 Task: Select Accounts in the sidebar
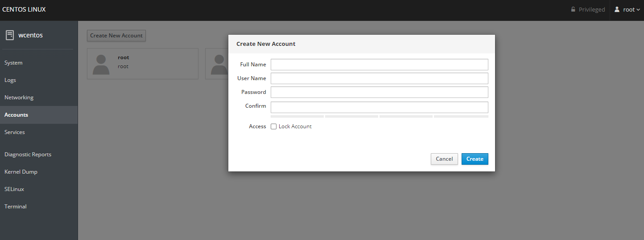coord(39,115)
